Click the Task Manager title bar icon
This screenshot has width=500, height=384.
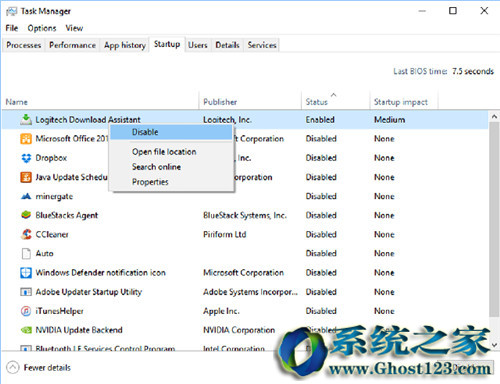pyautogui.click(x=11, y=11)
